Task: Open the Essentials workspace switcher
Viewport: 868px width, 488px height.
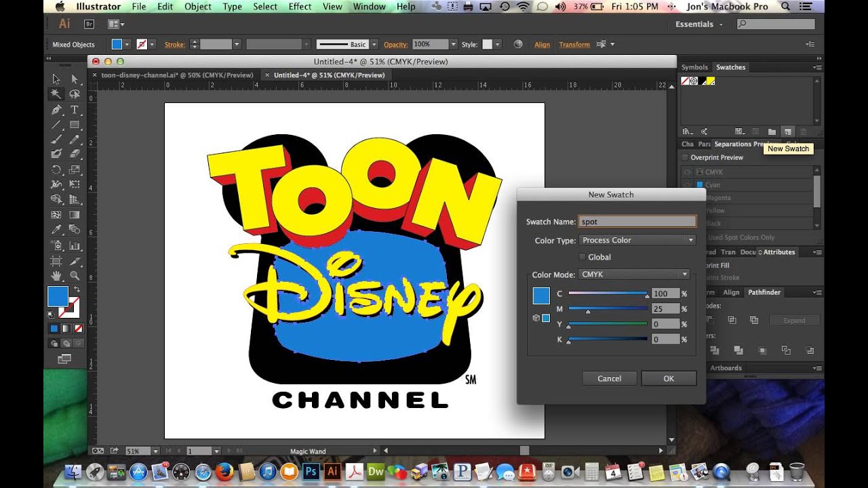Action: pos(698,24)
